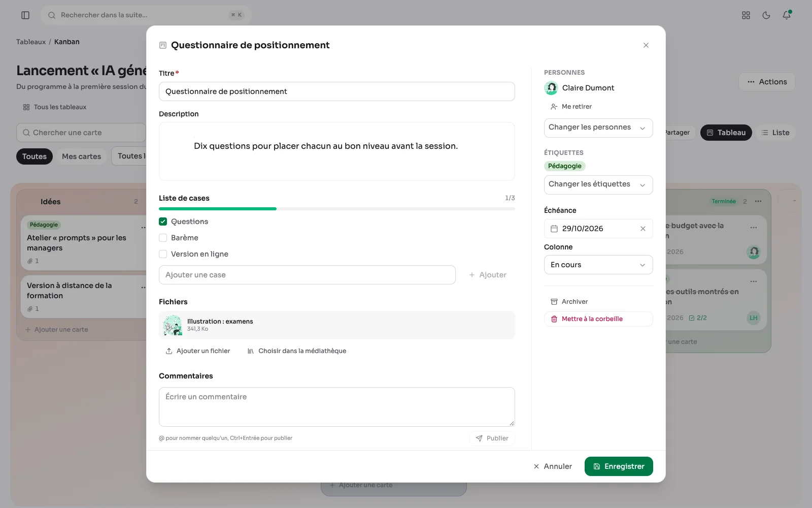
Task: Open the Actions menu
Action: point(767,82)
